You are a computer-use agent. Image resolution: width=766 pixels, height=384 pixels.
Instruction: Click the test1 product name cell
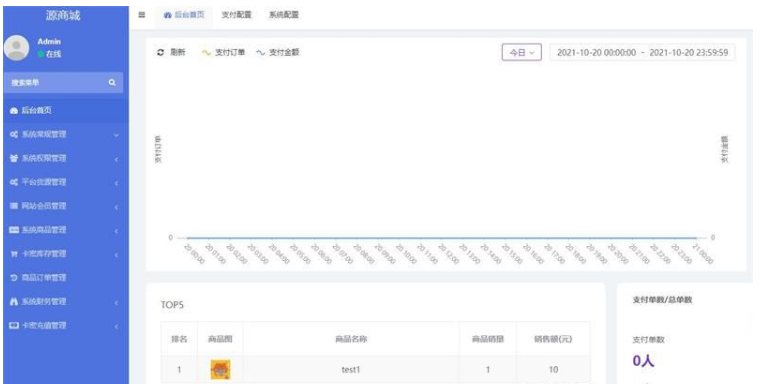coord(351,370)
